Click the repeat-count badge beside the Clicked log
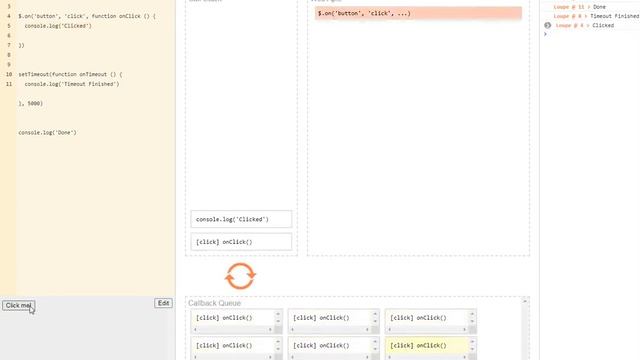The height and width of the screenshot is (360, 640). (x=548, y=25)
